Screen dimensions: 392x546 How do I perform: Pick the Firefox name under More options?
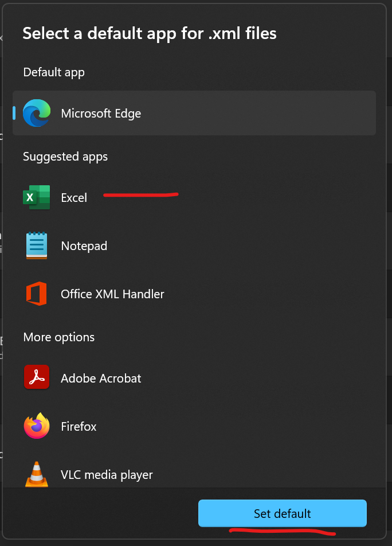[x=79, y=427]
